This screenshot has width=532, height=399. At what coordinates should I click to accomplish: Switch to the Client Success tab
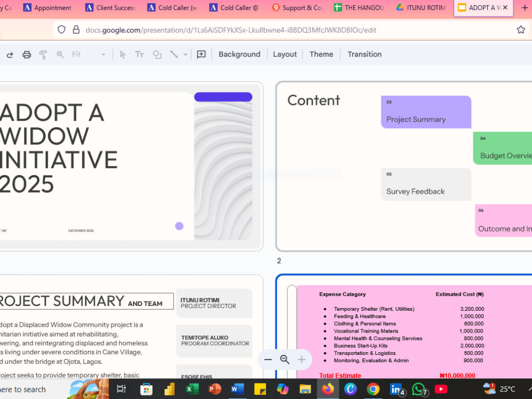(110, 7)
